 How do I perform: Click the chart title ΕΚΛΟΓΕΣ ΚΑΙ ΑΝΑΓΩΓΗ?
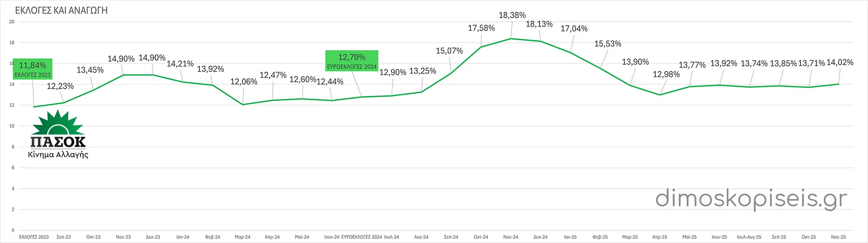coord(61,10)
